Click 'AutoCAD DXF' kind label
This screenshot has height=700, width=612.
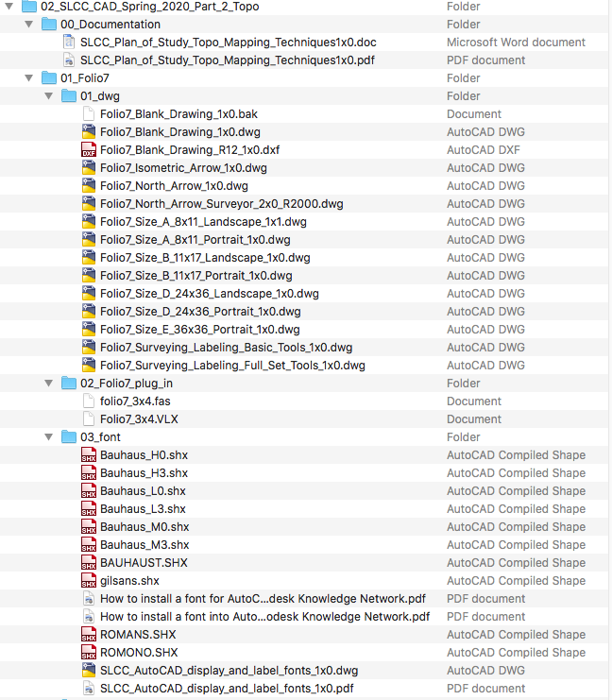point(483,150)
